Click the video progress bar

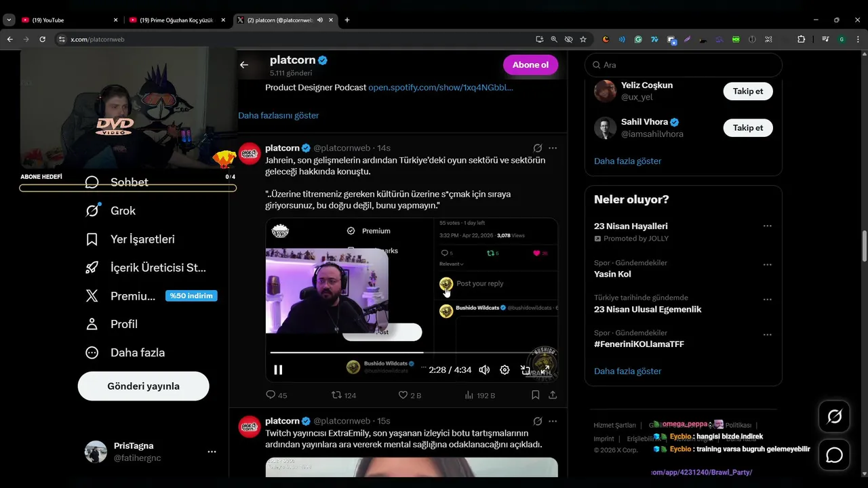pos(412,352)
